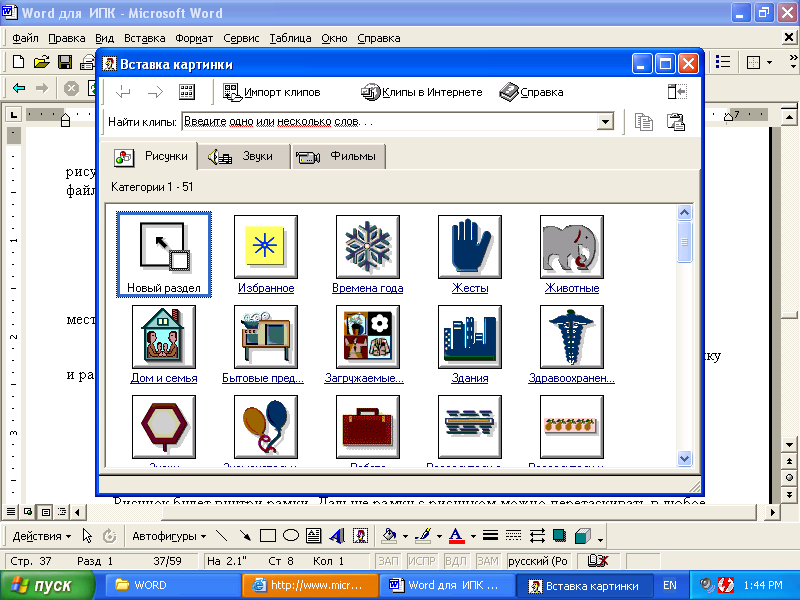Click the Здравоохранен... caduceus thumbnail
Screen dimensions: 800x600
pyautogui.click(x=572, y=337)
